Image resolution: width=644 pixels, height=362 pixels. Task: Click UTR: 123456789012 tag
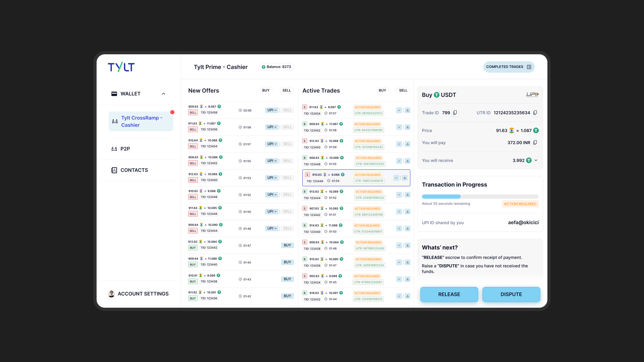[x=368, y=299]
